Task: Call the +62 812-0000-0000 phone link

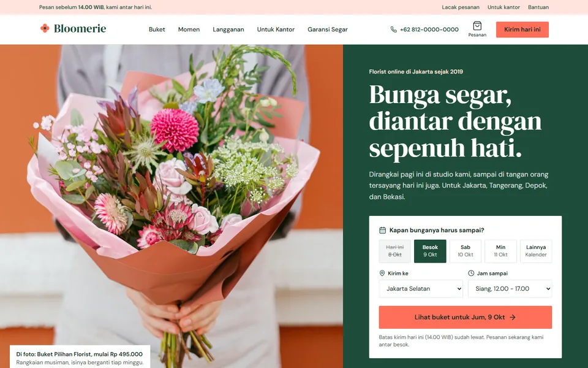Action: tap(424, 29)
